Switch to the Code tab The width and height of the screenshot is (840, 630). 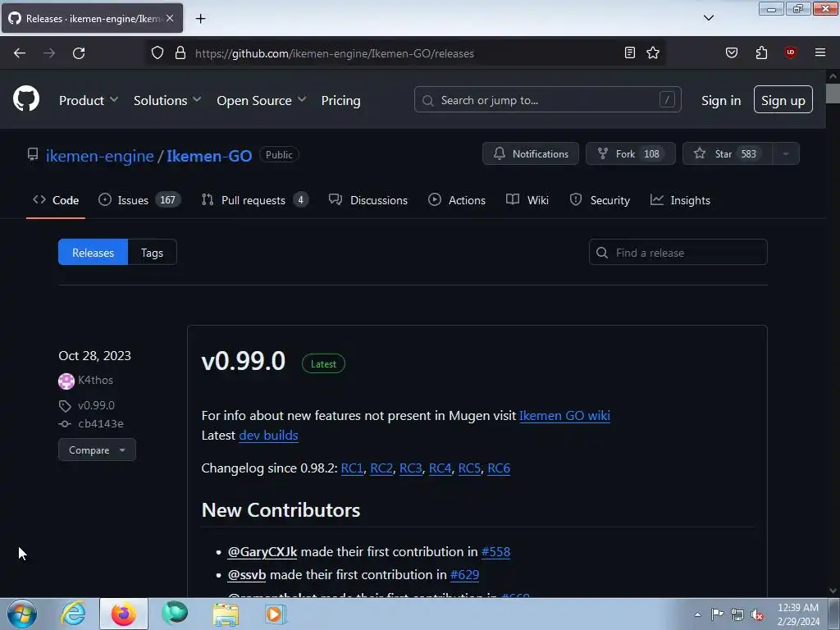tap(56, 200)
